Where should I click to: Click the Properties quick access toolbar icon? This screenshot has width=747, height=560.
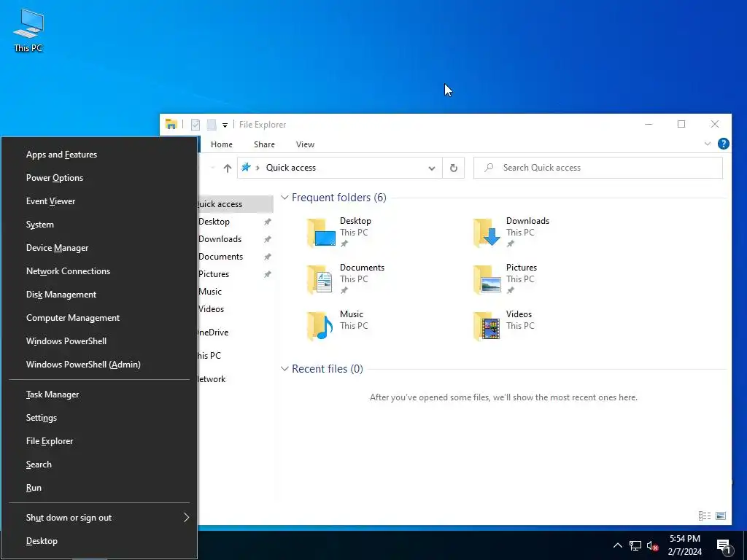click(196, 124)
